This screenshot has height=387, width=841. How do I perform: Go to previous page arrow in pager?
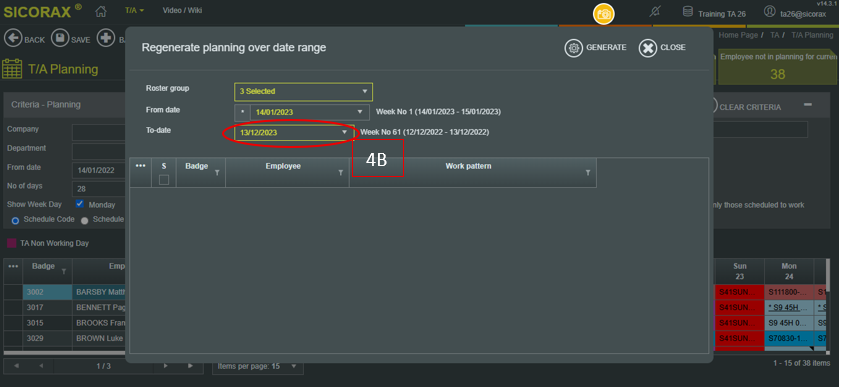click(41, 366)
